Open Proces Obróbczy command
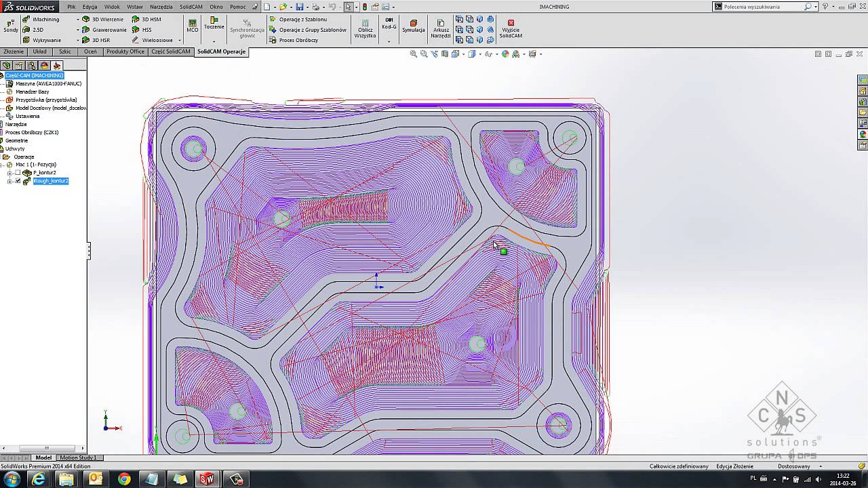Screen dimensions: 868x488 pyautogui.click(x=294, y=40)
